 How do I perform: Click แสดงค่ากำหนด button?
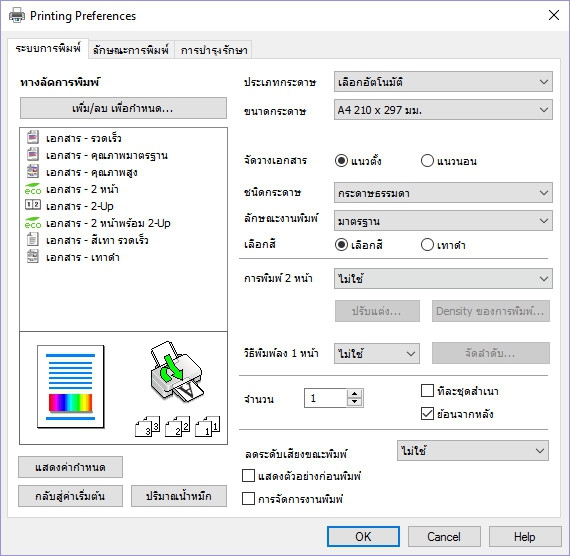[70, 467]
